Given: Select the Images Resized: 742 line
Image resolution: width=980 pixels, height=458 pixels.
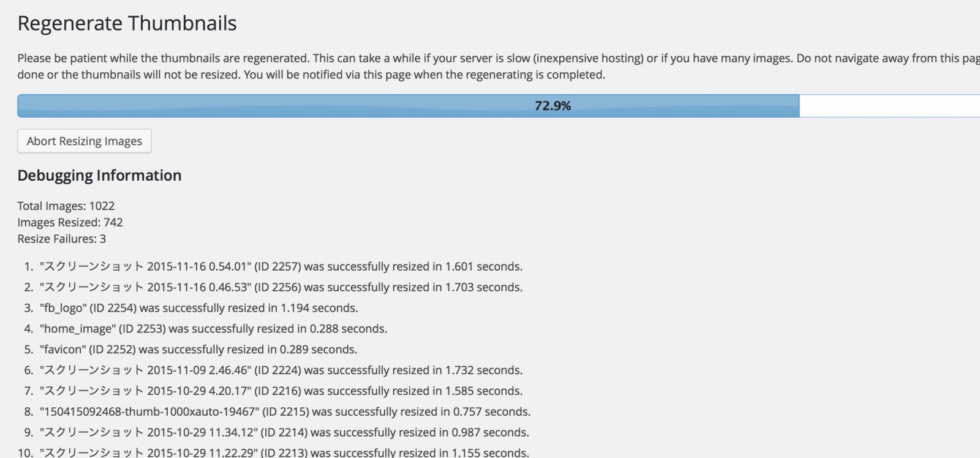Looking at the screenshot, I should coord(70,222).
